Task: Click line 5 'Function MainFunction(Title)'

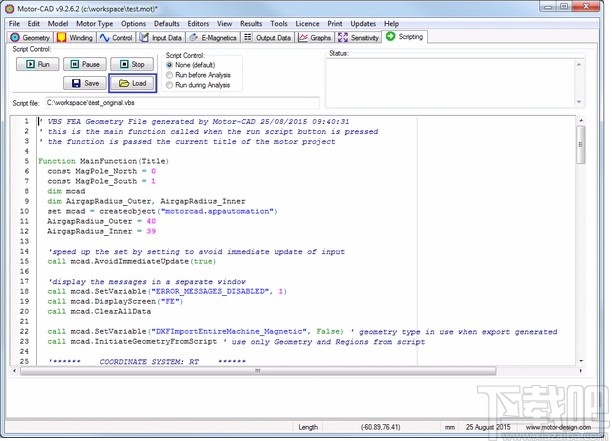Action: click(x=103, y=161)
